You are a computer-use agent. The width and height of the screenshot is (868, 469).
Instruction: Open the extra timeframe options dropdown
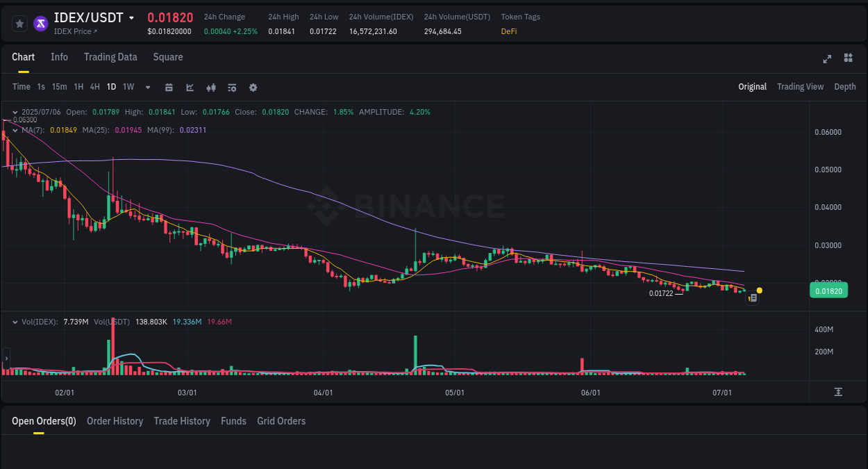click(147, 87)
